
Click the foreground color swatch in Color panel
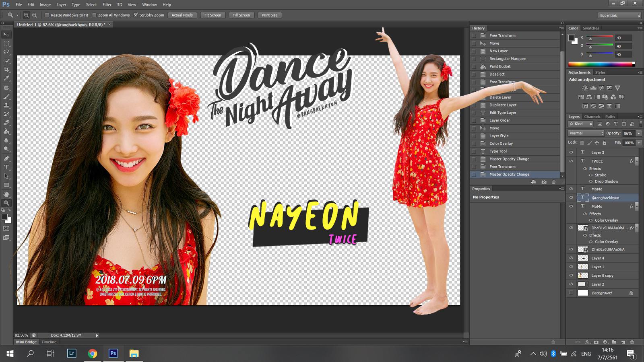point(571,38)
